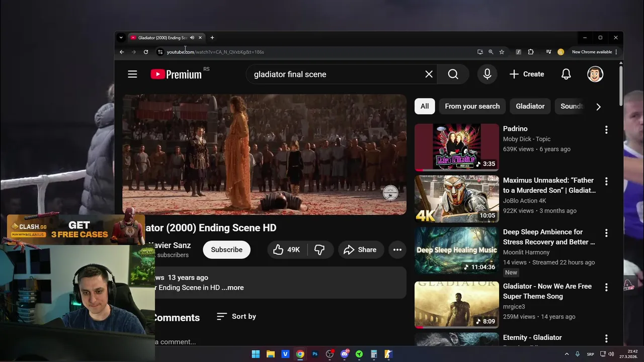Open the Windows Start menu
The height and width of the screenshot is (362, 644).
click(x=256, y=354)
